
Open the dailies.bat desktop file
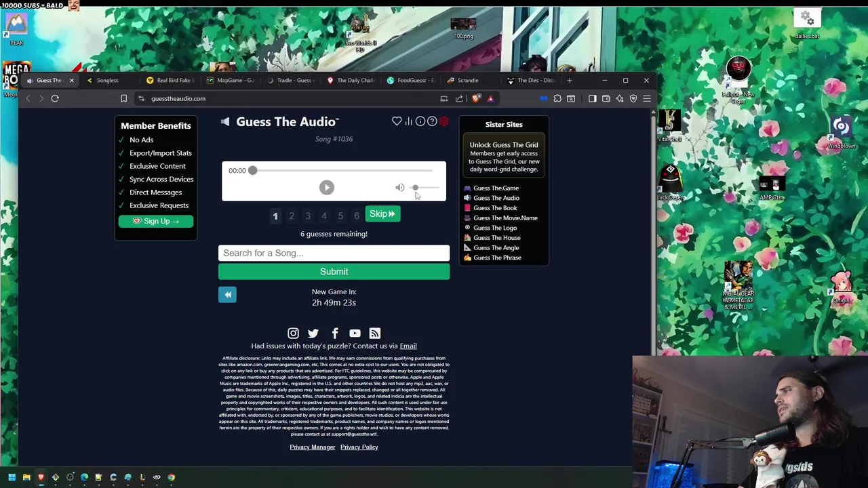(806, 24)
